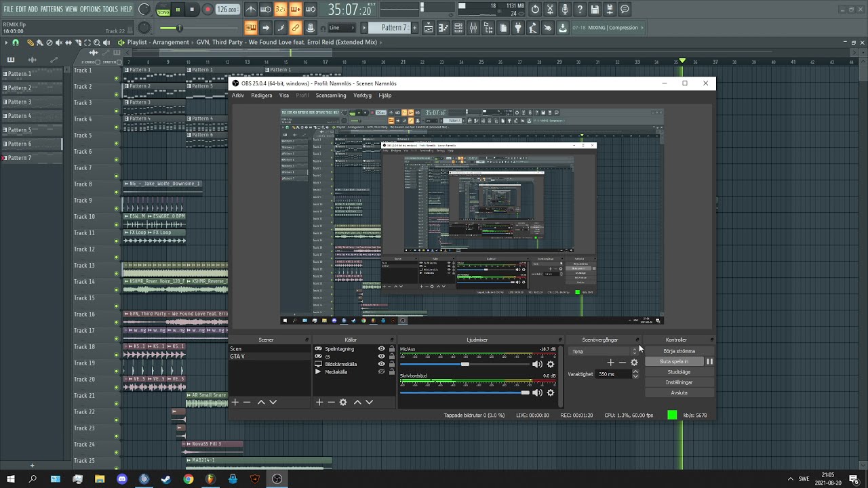This screenshot has height=488, width=868.
Task: Select the paint brush tool in the playlist toolbar
Action: tap(40, 42)
